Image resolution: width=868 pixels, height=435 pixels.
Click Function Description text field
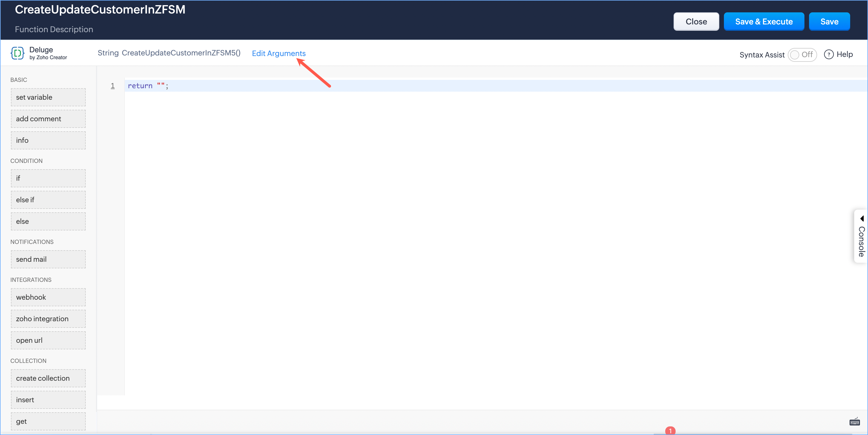pyautogui.click(x=54, y=29)
